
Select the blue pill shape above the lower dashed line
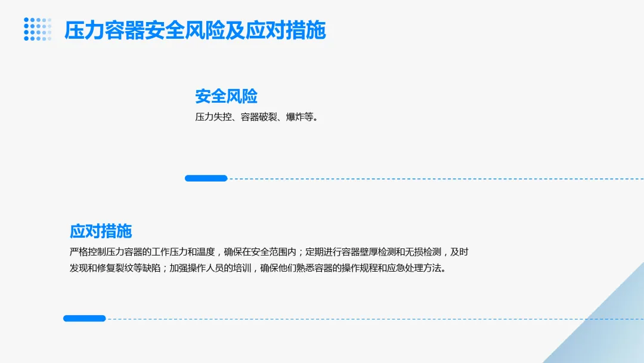click(x=83, y=318)
